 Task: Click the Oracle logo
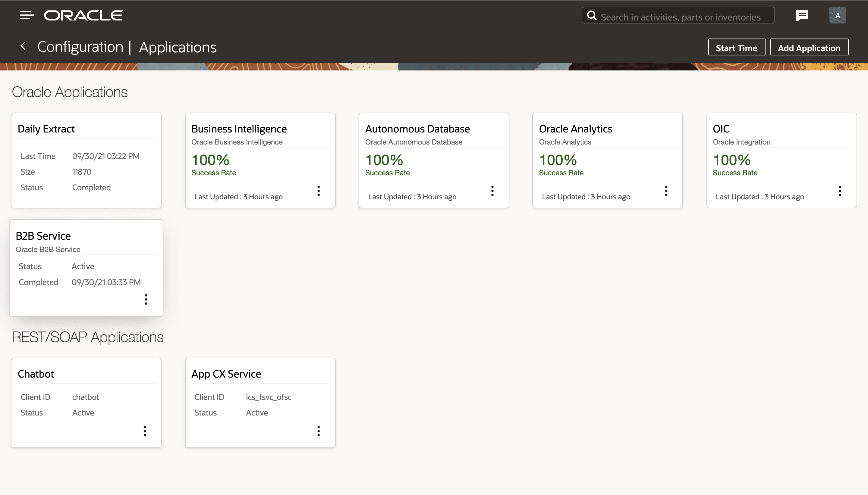pos(83,15)
